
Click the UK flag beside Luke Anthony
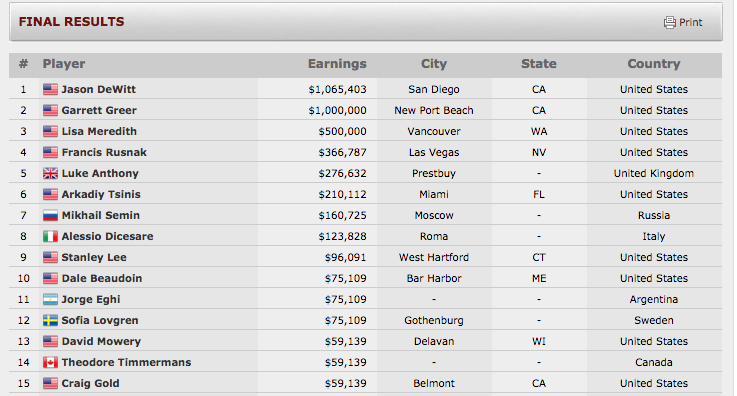[50, 173]
